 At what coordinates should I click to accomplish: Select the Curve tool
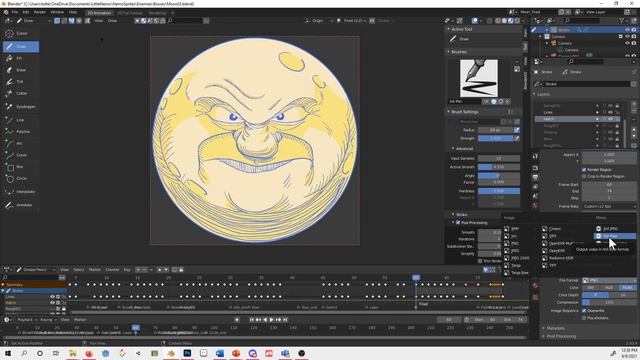click(20, 155)
